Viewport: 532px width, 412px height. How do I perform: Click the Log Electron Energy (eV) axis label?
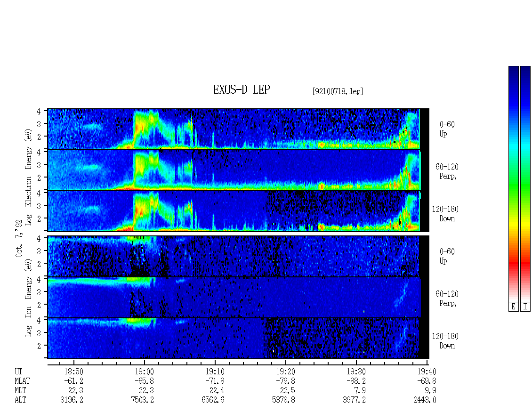(29, 177)
